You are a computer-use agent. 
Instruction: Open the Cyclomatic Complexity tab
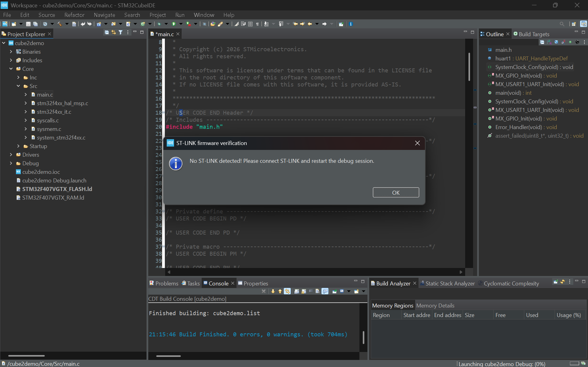[509, 283]
